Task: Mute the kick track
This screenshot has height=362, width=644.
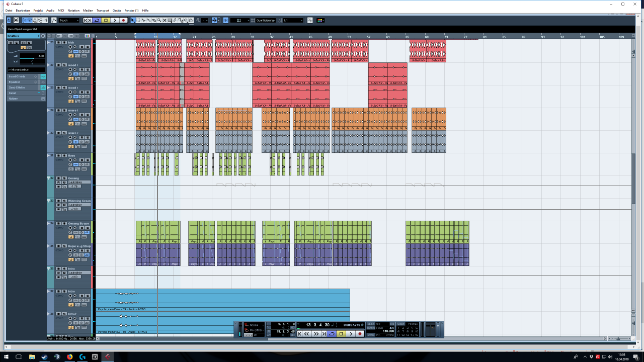Action: 58,42
